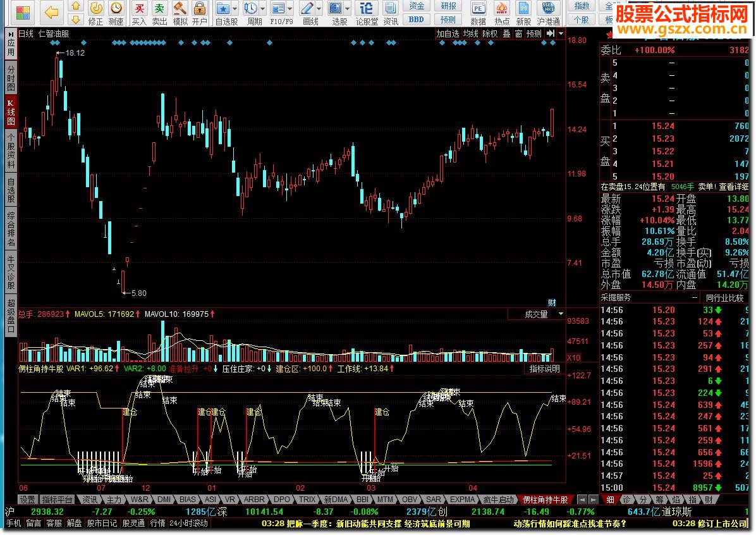Click the 资金 funds button
The height and width of the screenshot is (535, 756).
(x=417, y=6)
